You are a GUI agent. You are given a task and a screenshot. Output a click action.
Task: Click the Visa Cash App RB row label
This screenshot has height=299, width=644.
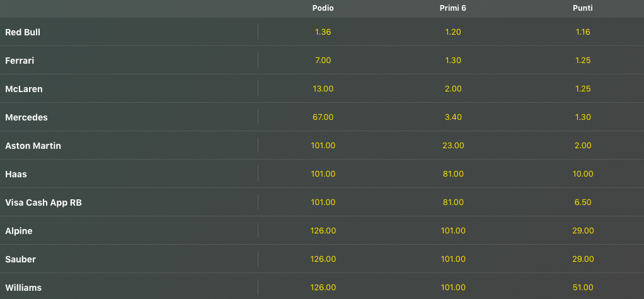43,202
